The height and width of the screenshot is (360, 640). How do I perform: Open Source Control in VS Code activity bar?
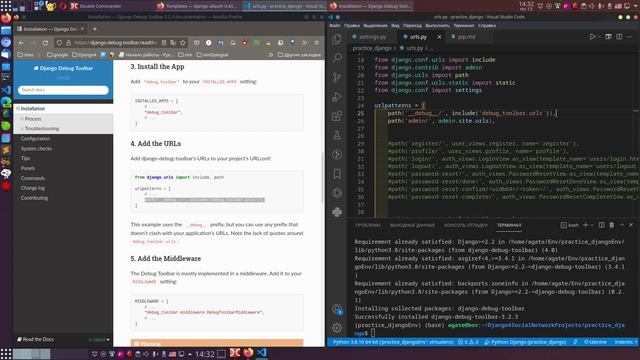click(x=337, y=77)
